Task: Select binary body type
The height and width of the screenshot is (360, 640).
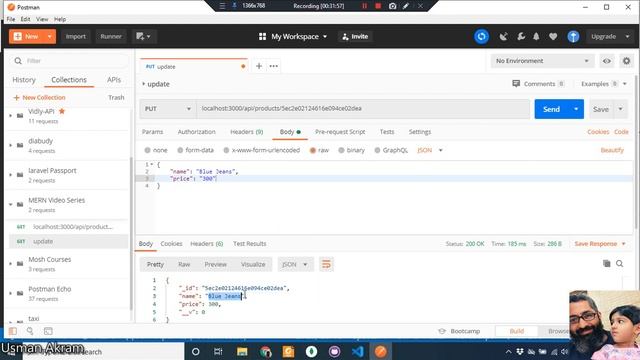Action: pos(341,150)
